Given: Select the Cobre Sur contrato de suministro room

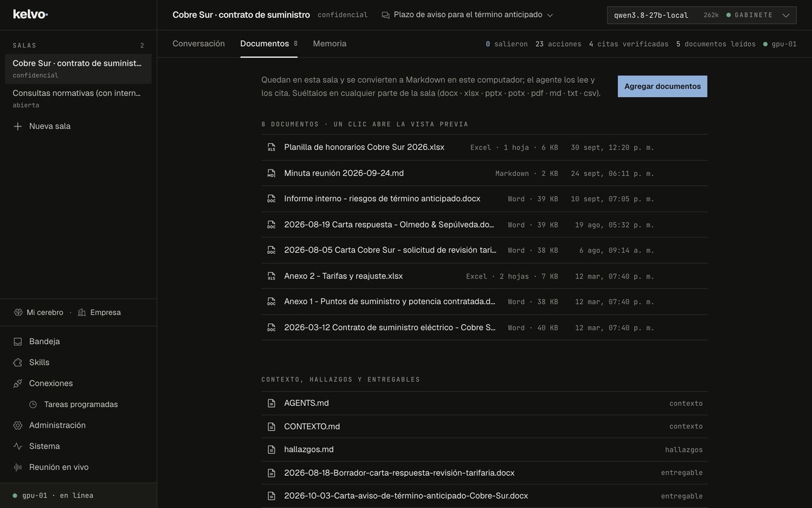Looking at the screenshot, I should (x=78, y=69).
